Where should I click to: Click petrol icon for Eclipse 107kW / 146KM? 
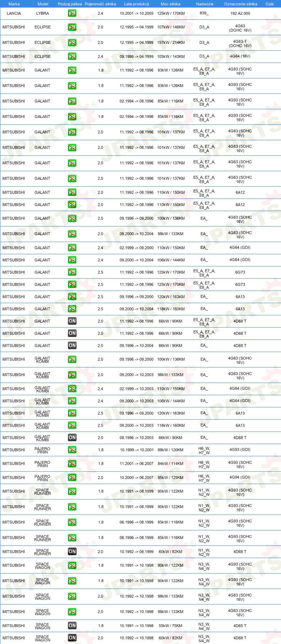click(x=72, y=27)
